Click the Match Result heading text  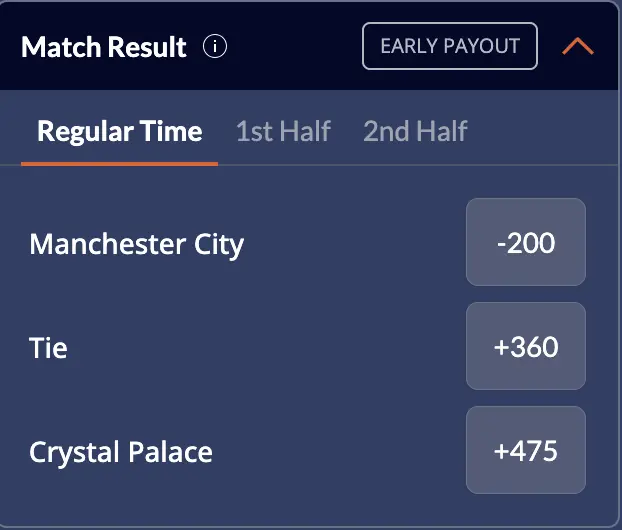pyautogui.click(x=104, y=47)
